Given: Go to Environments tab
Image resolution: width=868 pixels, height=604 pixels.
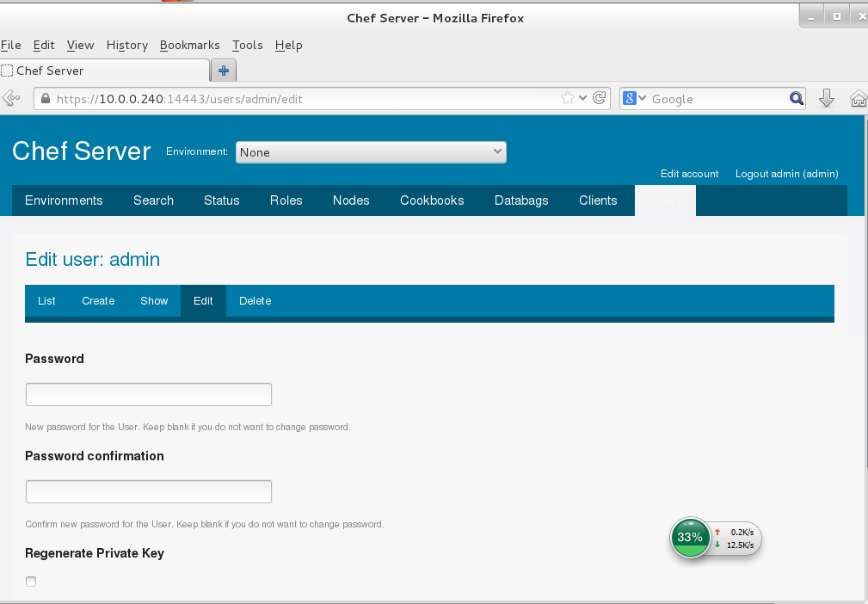Looking at the screenshot, I should coord(64,200).
